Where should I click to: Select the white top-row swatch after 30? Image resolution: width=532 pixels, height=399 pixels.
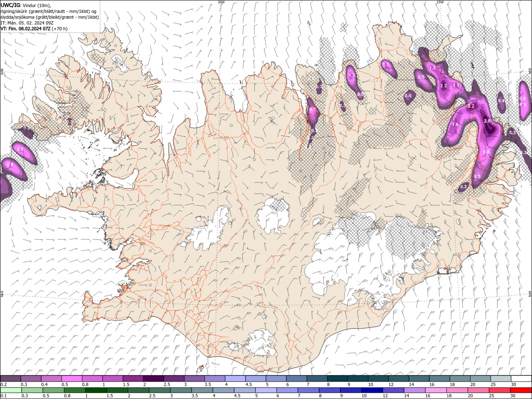(521, 379)
